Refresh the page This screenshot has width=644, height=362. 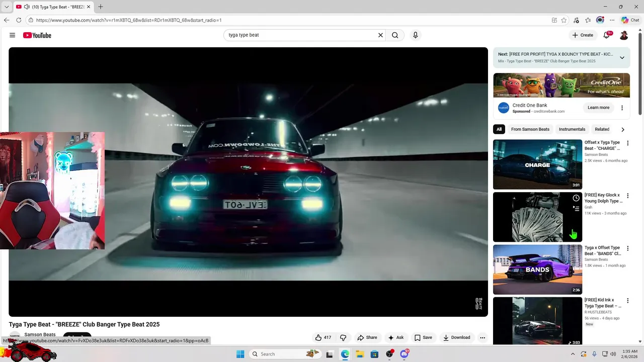pyautogui.click(x=19, y=20)
